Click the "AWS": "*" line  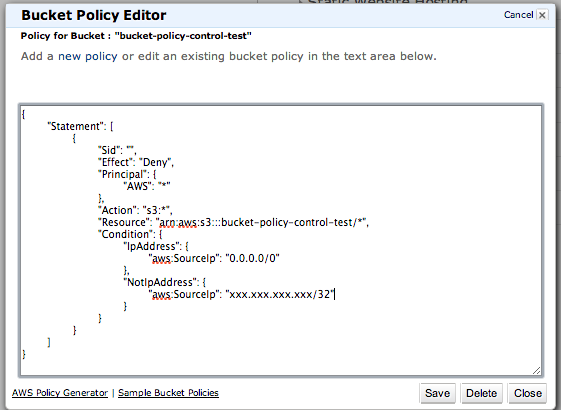[147, 186]
